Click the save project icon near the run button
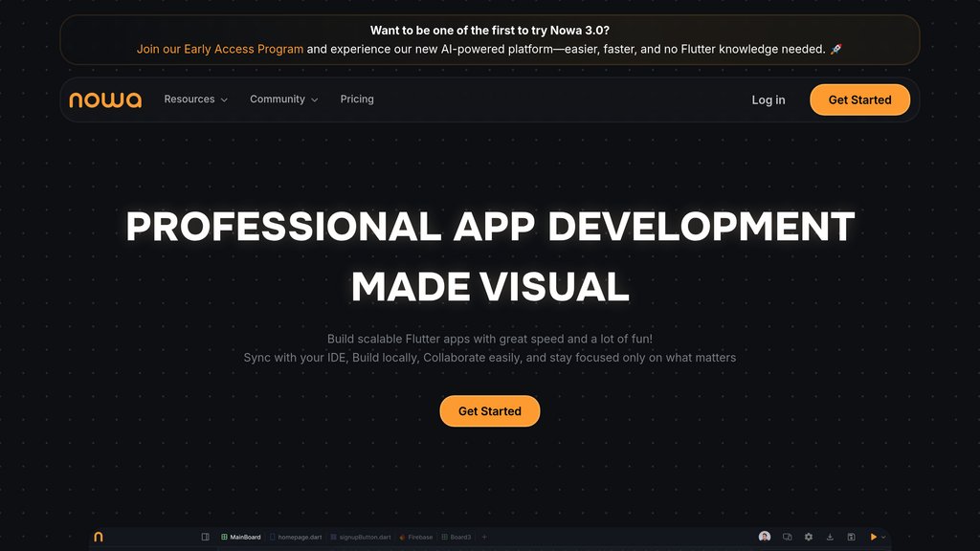This screenshot has width=980, height=551. coord(852,537)
